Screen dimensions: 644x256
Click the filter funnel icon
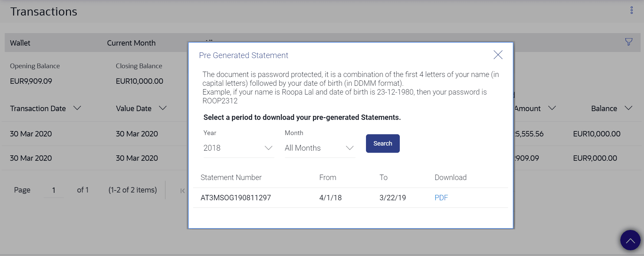628,42
